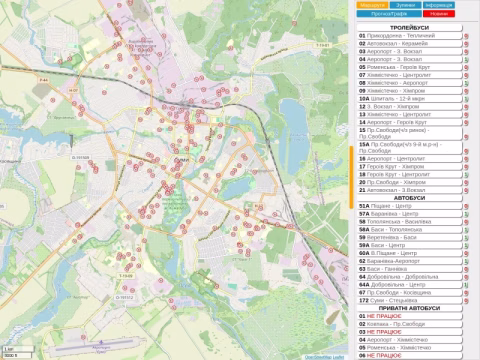
Task: Select bus route 60А В.Піщане - Центр
Action: pos(409,253)
